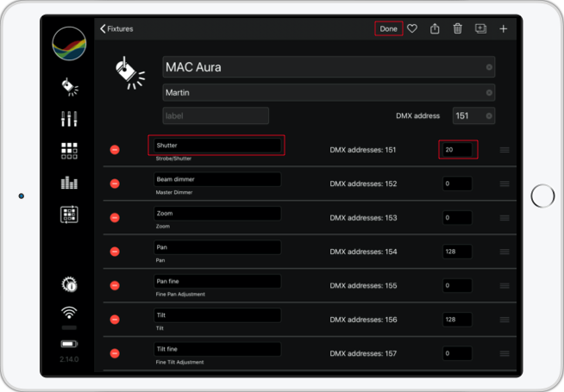Grab reorder handle of Tilt fine row

click(504, 353)
